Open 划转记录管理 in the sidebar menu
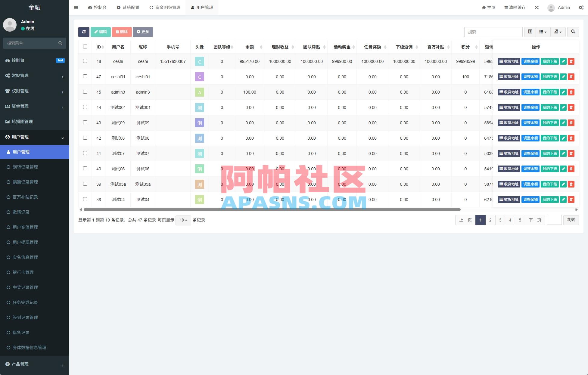Image resolution: width=588 pixels, height=375 pixels. (x=25, y=167)
